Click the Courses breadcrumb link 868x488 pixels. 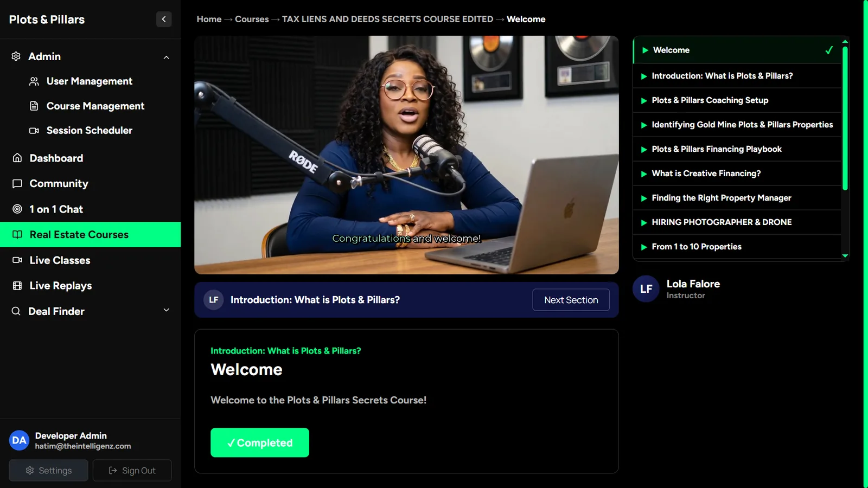(252, 19)
